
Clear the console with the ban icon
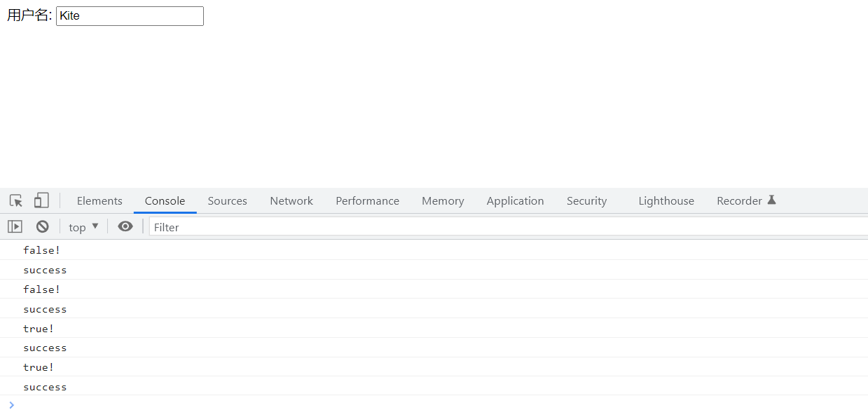tap(43, 226)
